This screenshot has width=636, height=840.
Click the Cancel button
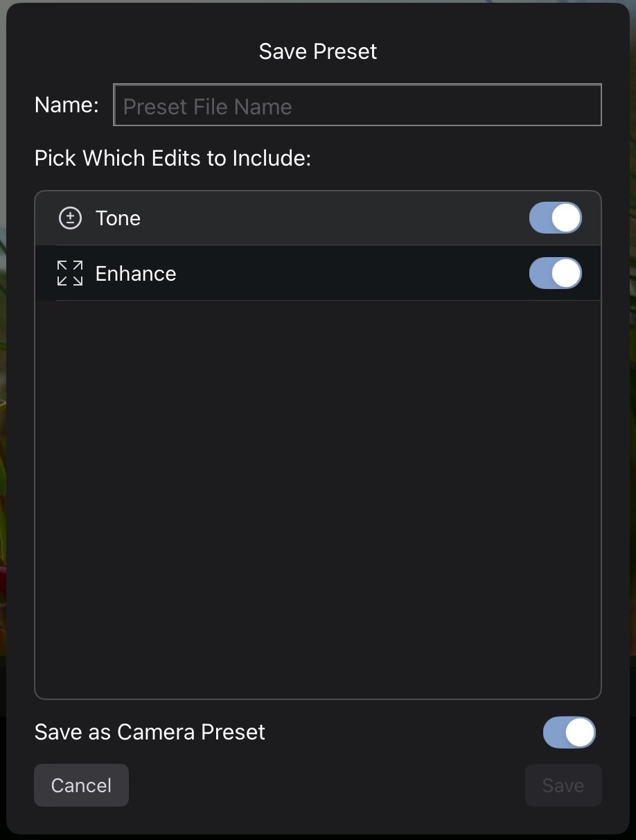(x=81, y=785)
